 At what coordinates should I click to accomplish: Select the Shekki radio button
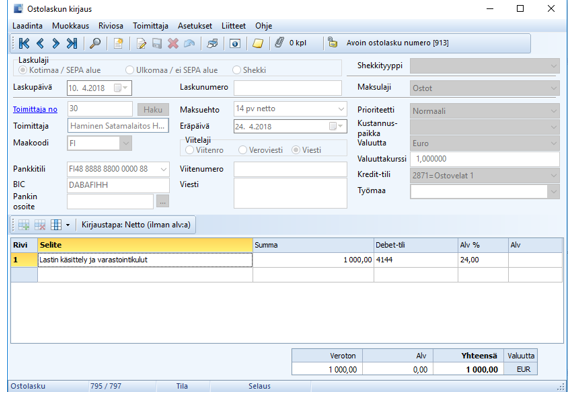click(236, 70)
